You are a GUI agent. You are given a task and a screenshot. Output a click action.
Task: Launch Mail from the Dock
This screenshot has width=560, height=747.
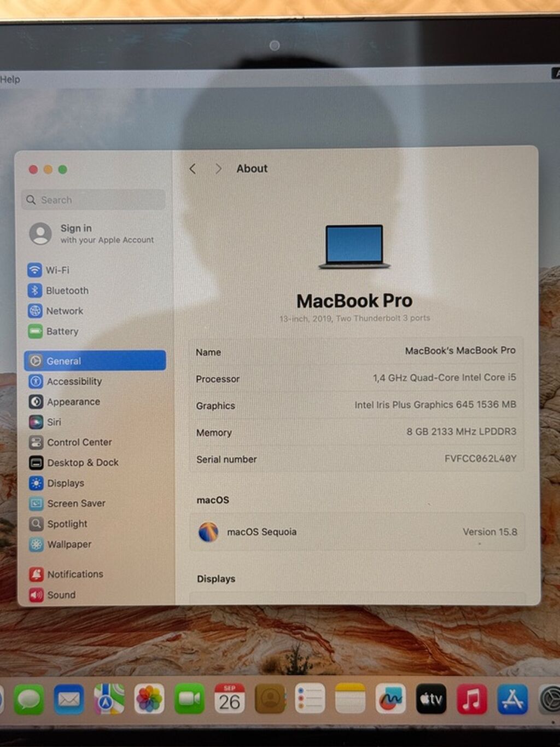coord(69,699)
